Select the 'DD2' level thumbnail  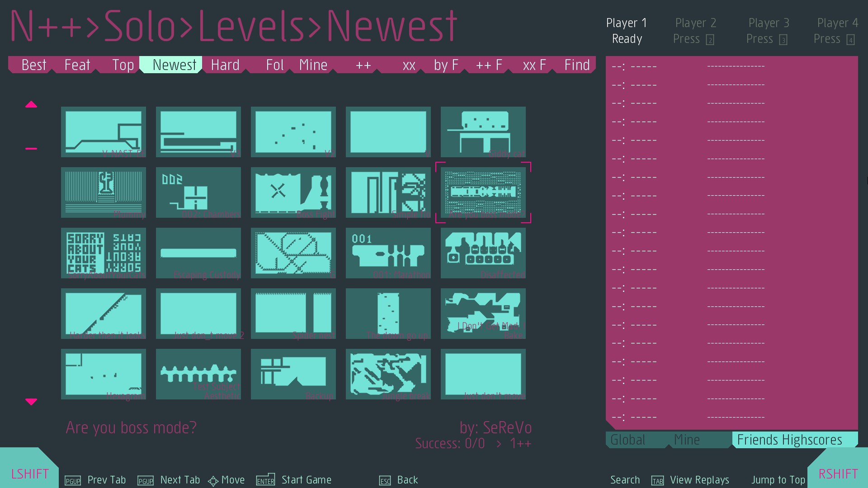[198, 191]
